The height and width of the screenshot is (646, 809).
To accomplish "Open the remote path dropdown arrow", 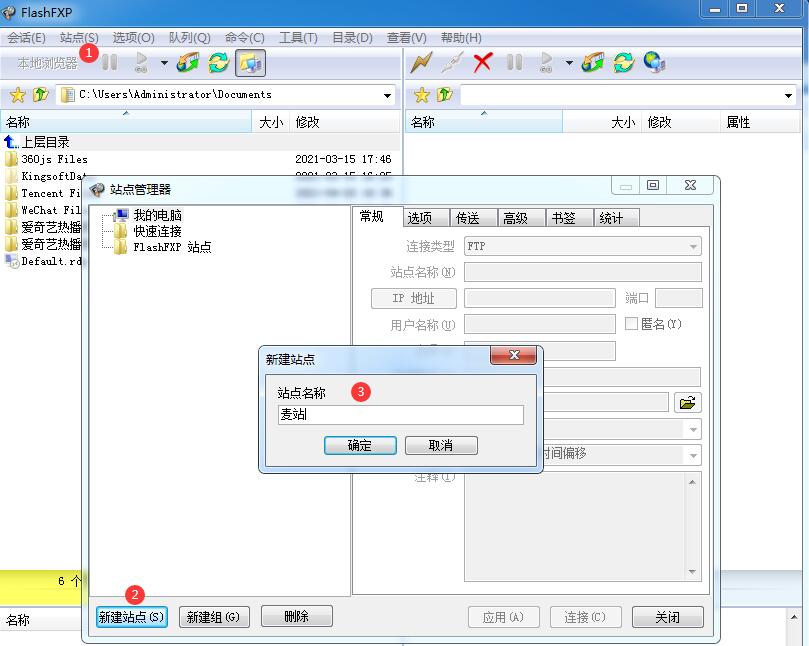I will tap(789, 96).
